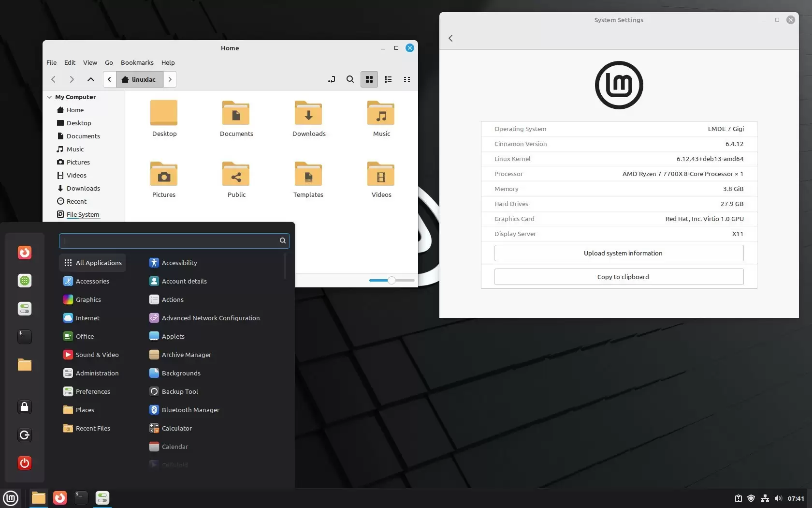This screenshot has height=508, width=812.
Task: Click the application menu search field
Action: click(x=174, y=240)
